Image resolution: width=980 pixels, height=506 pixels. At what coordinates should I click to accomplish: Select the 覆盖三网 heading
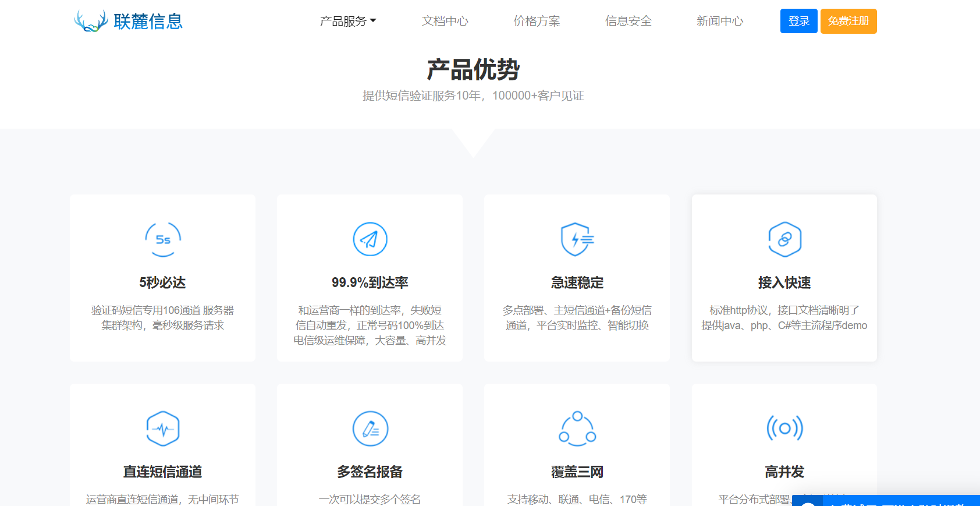(x=577, y=472)
